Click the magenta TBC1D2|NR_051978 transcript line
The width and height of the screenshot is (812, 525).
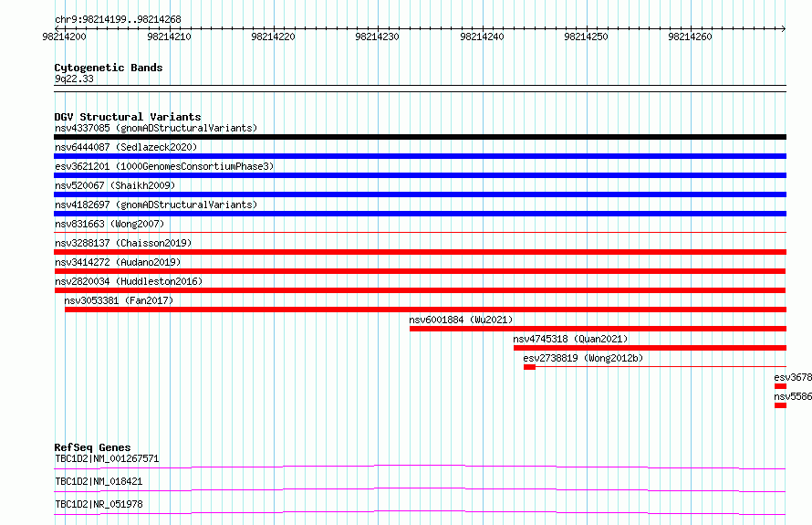click(420, 512)
